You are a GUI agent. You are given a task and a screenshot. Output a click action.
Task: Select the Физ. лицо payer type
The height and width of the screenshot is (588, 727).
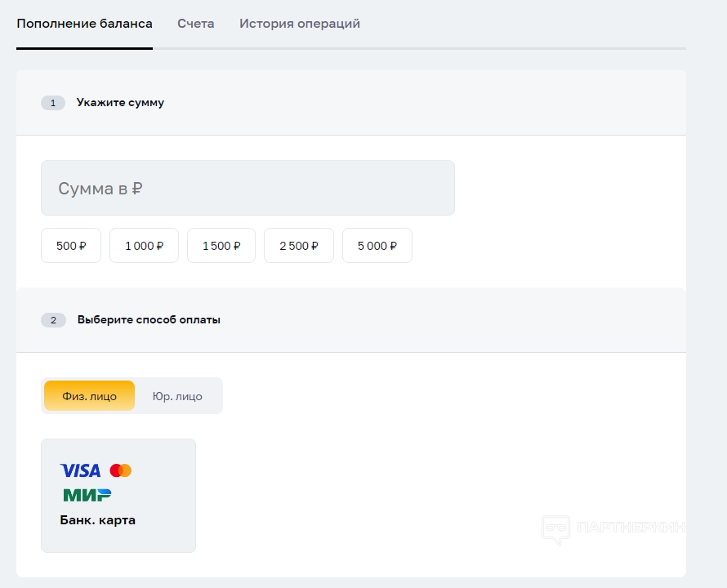[89, 396]
